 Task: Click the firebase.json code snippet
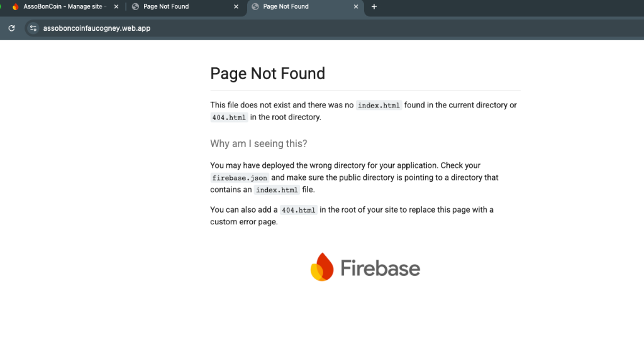tap(238, 178)
